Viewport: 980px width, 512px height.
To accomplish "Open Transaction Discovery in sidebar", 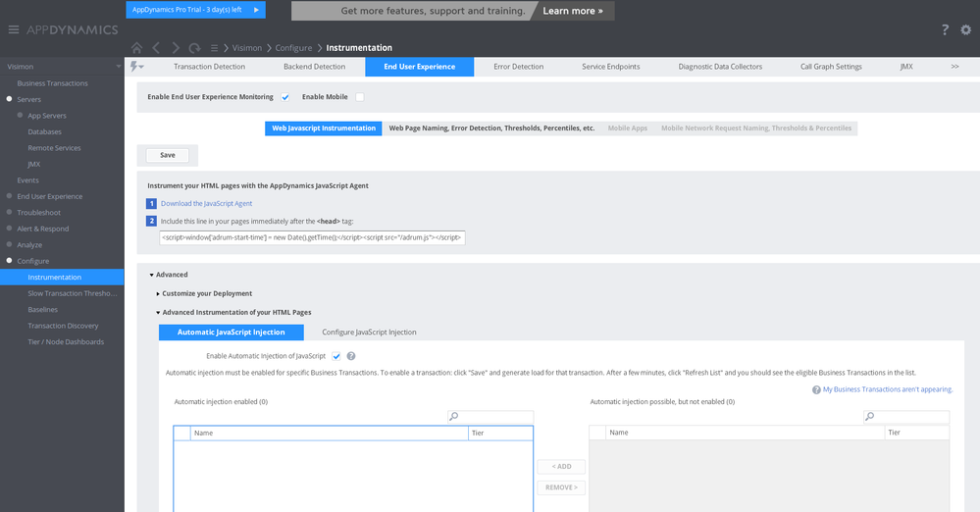I will point(63,326).
